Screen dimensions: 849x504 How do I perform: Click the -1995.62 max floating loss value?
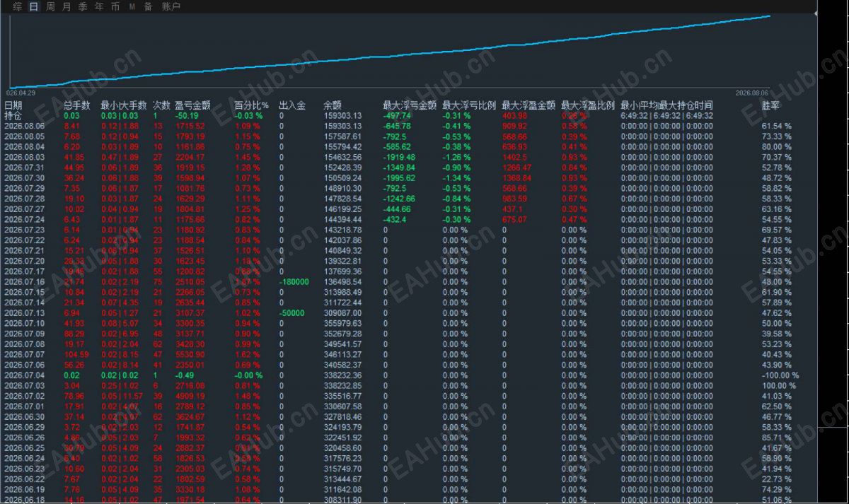pos(400,178)
